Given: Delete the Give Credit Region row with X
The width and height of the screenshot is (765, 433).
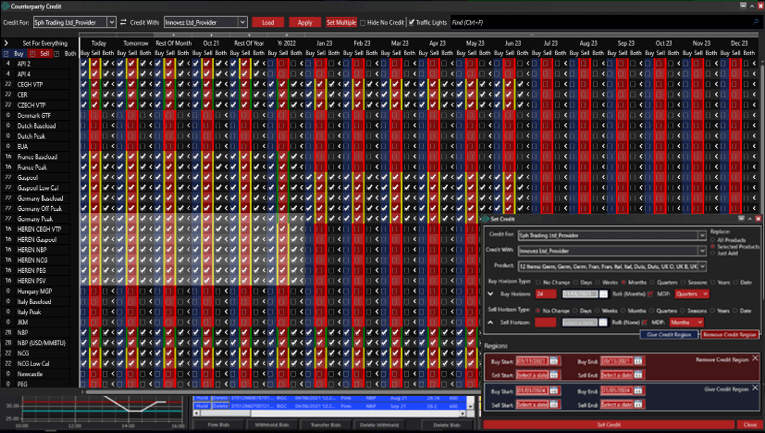Looking at the screenshot, I should coord(755,388).
